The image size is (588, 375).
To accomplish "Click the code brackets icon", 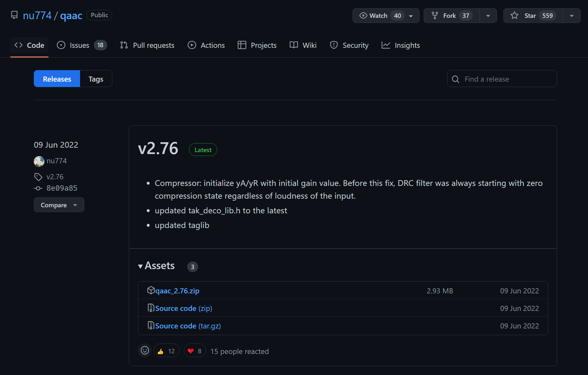I will [19, 45].
